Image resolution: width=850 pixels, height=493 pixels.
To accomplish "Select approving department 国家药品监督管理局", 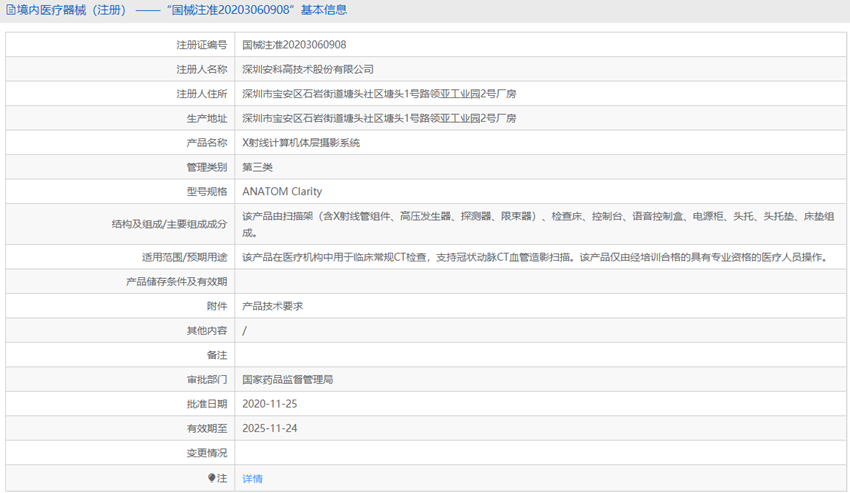I will [x=288, y=380].
